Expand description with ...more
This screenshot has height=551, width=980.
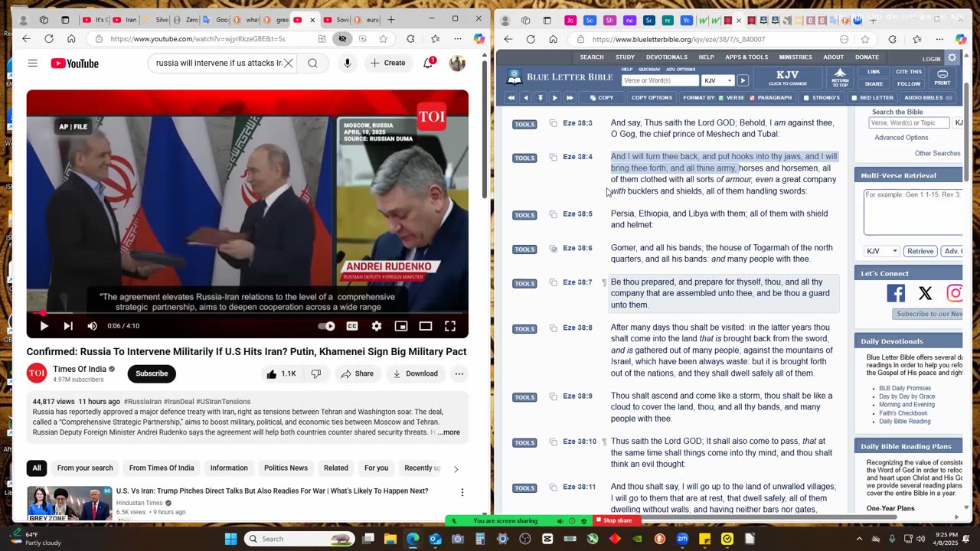click(449, 432)
